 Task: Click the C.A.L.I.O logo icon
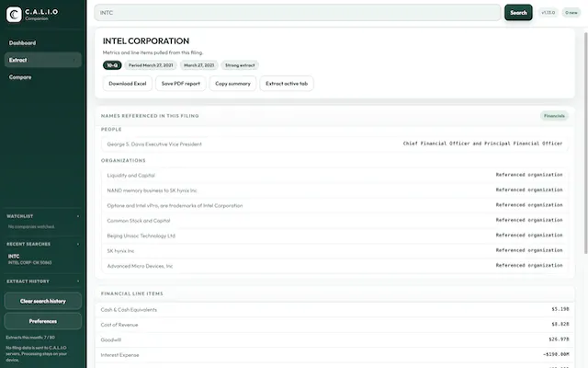pos(14,15)
